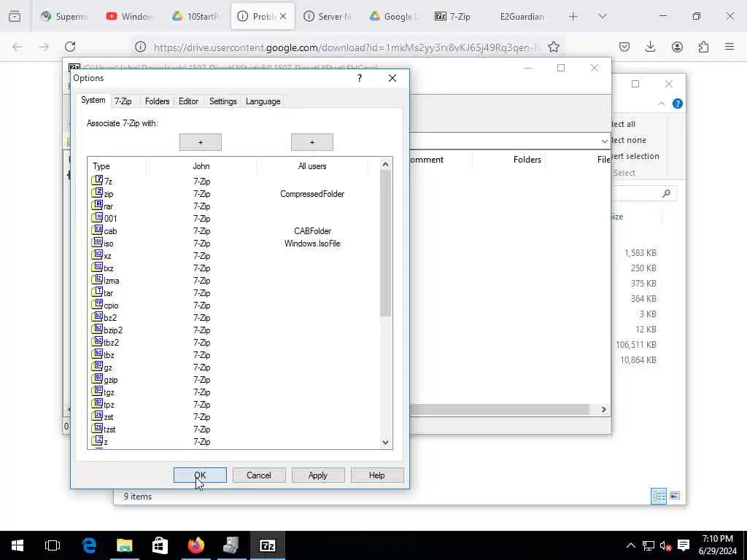Click the file type list down arrow
The width and height of the screenshot is (747, 560).
385,443
